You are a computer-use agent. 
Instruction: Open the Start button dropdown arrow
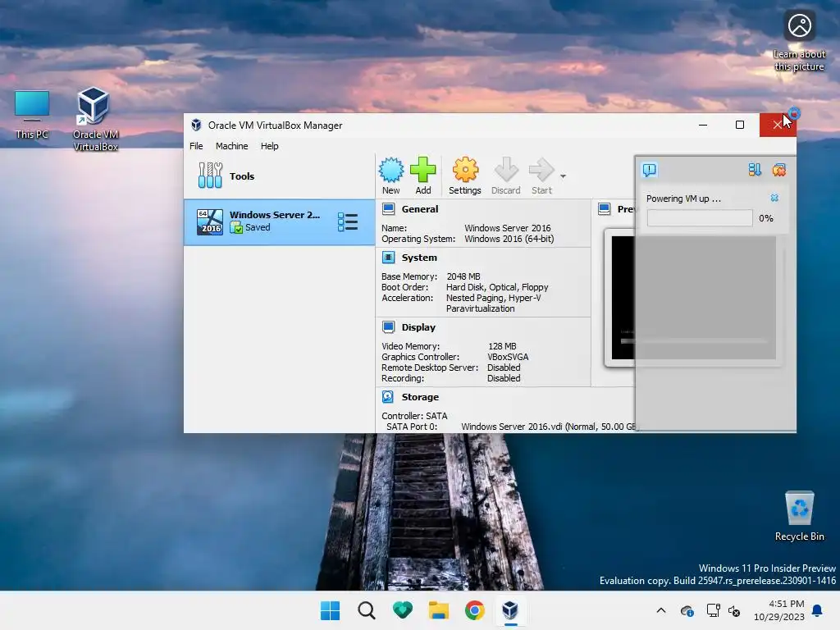click(563, 176)
